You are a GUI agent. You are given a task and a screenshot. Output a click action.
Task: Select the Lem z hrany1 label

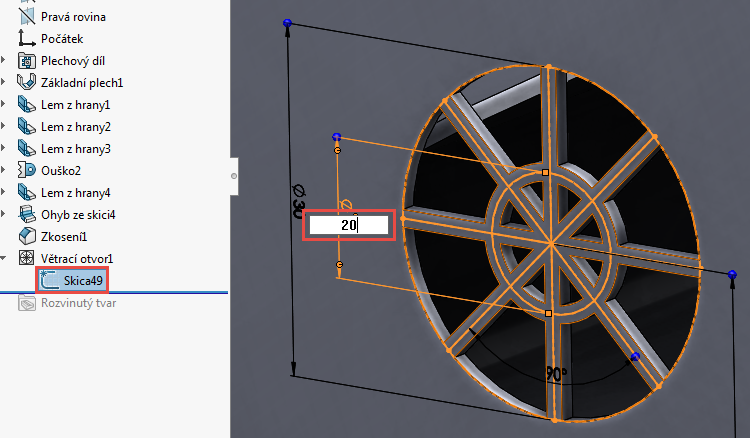click(x=76, y=105)
